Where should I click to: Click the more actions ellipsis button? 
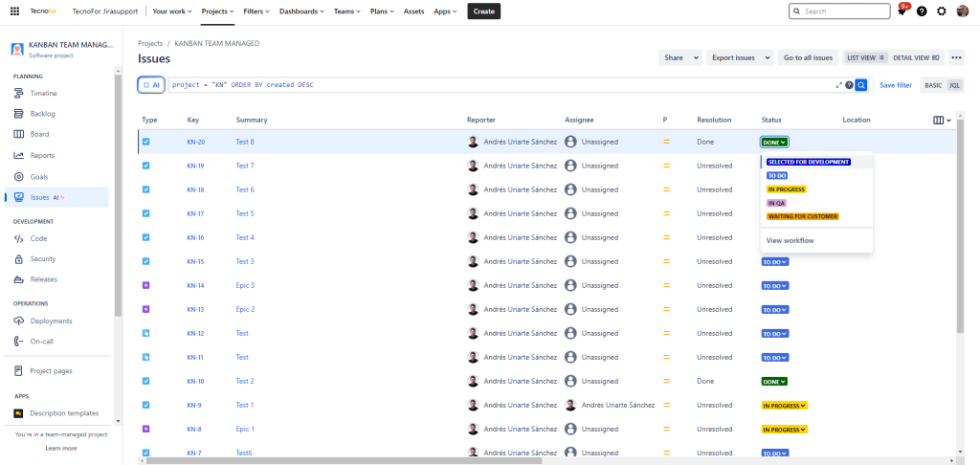[x=956, y=57]
